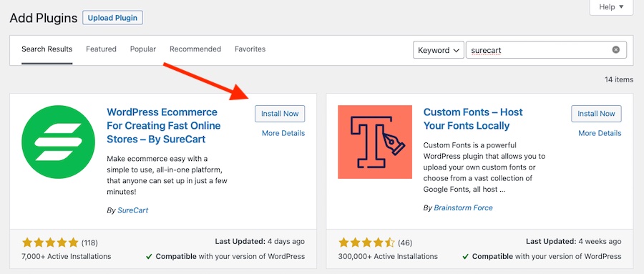Viewport: 644px width, 274px height.
Task: Click the Upload Plugin button
Action: (112, 18)
